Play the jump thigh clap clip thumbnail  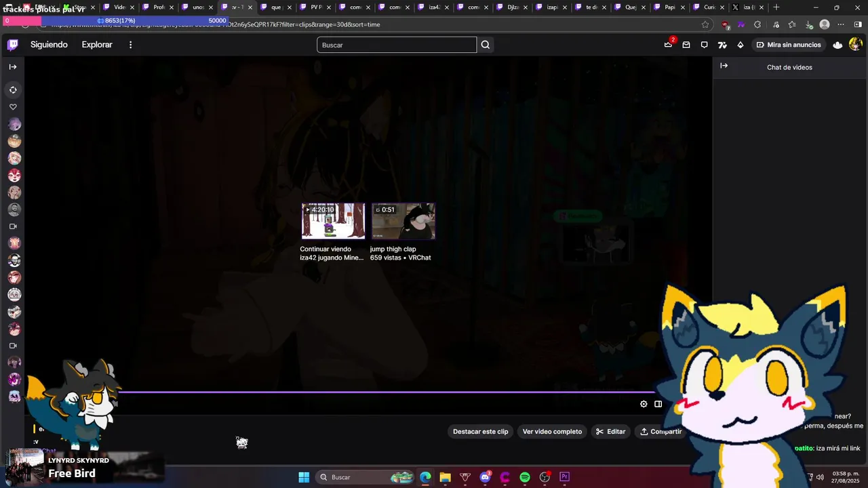[403, 221]
